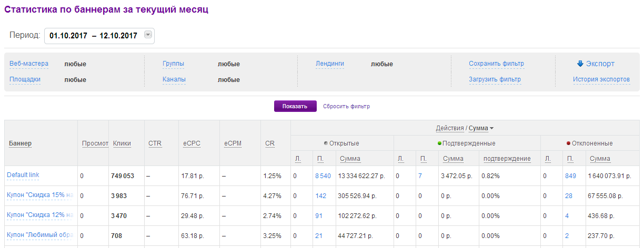Screen dimensions: 644x248
Task: Sort table by Клики column header
Action: point(122,143)
